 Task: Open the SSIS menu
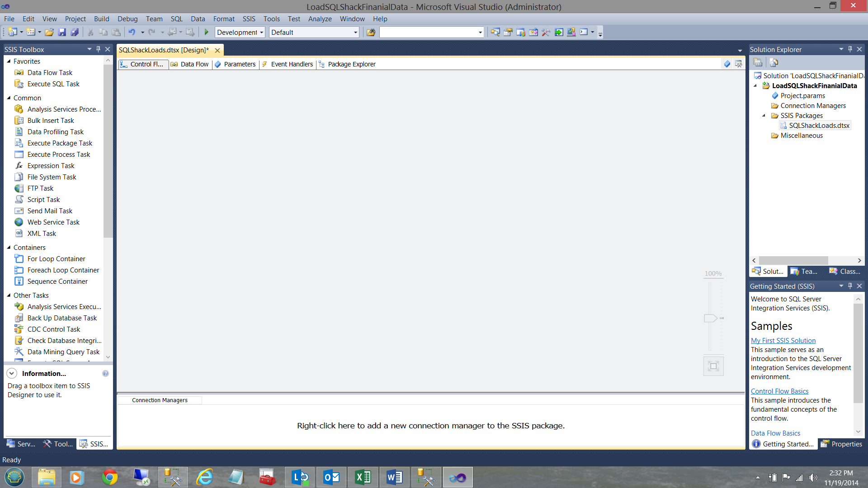(249, 19)
